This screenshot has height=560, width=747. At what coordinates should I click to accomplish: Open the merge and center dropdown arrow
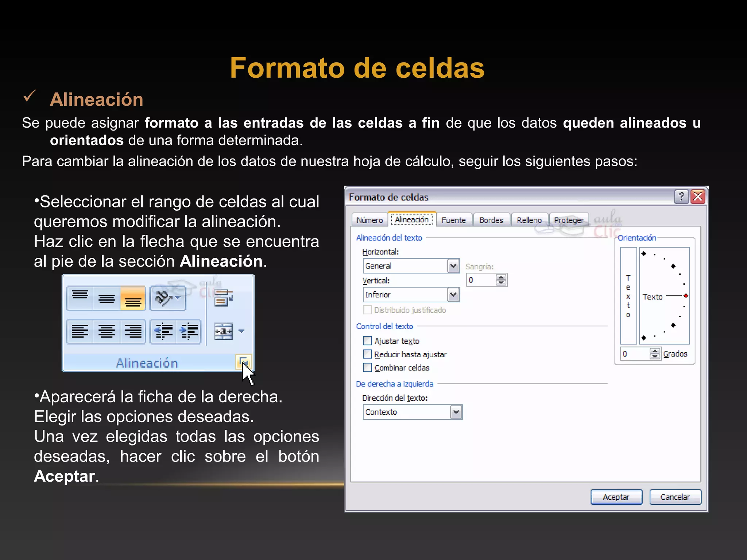241,331
